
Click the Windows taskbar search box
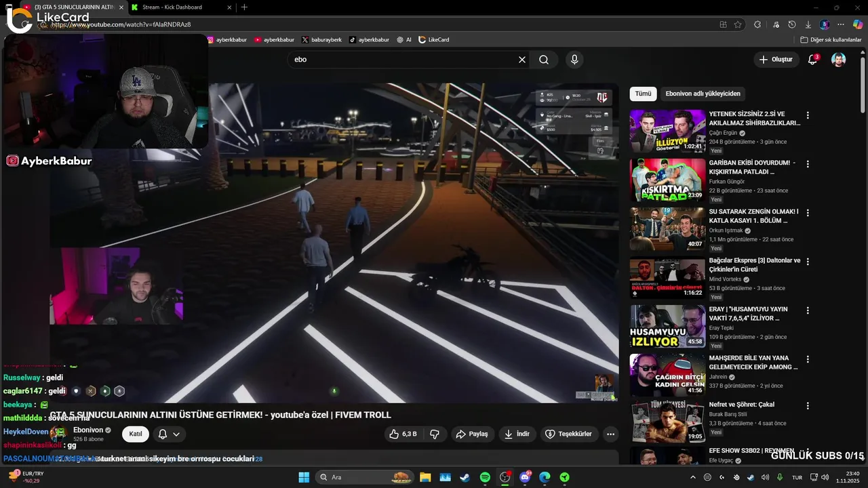[x=365, y=477]
